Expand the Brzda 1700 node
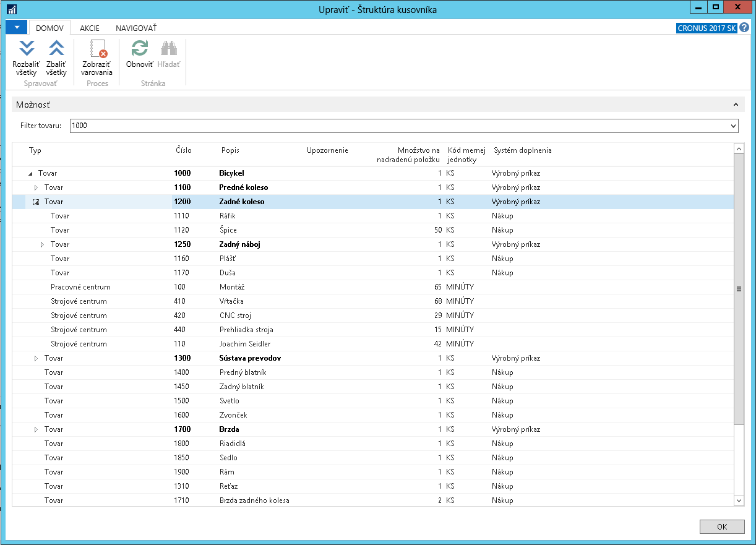Viewport: 756px width, 545px height. pos(36,429)
